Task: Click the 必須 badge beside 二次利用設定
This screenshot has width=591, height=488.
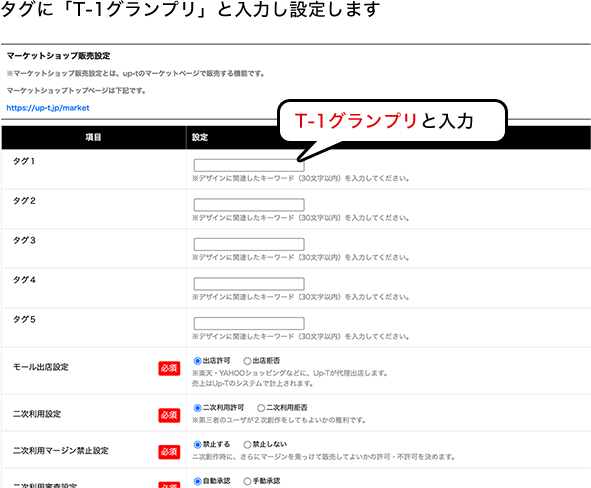Action: point(169,415)
